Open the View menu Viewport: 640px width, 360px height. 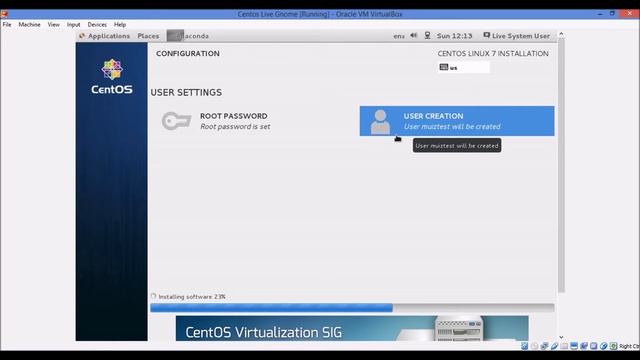[53, 24]
